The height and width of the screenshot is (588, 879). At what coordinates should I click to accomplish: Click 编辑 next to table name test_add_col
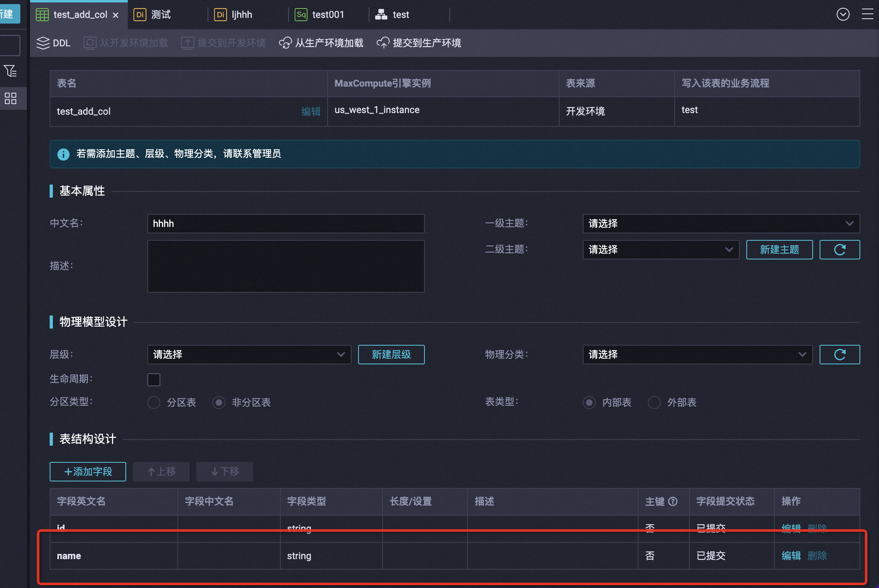311,111
